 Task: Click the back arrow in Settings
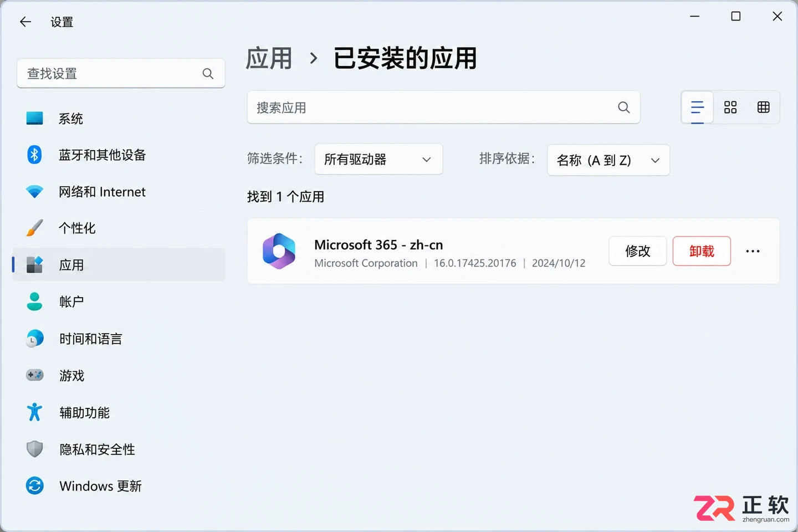25,22
